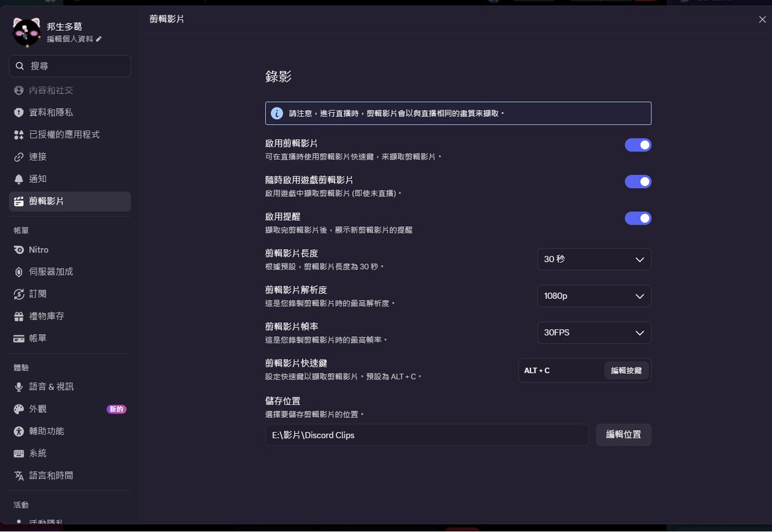This screenshot has width=772, height=532.
Task: Open 連接 settings page
Action: [70, 157]
